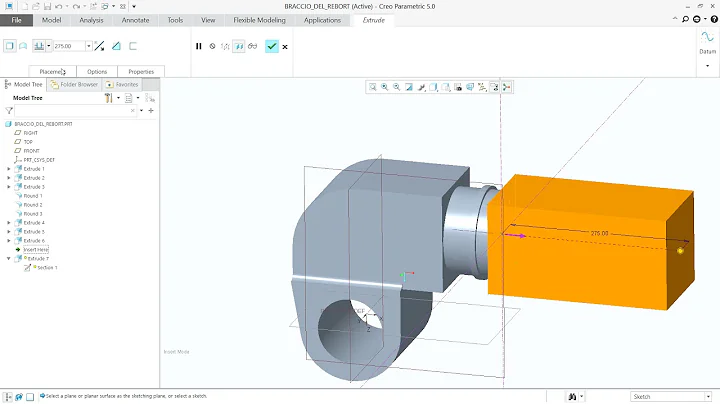
Task: Expand Extrude 2 in Model Tree
Action: point(9,178)
